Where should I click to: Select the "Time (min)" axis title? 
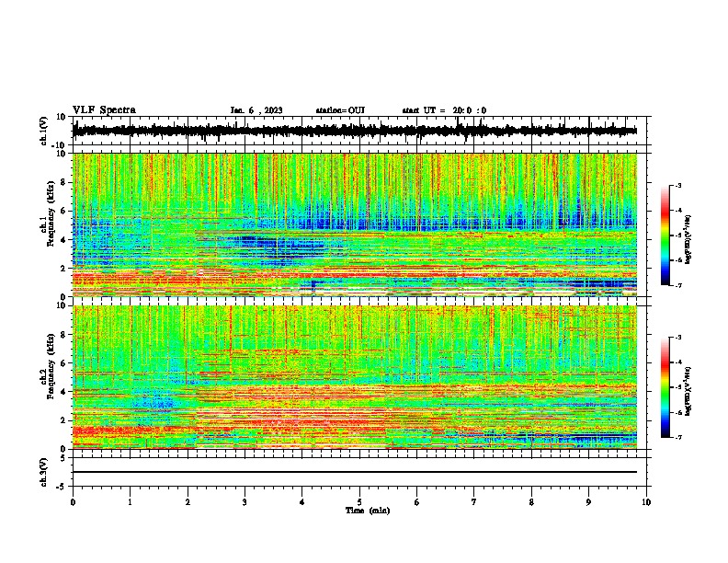click(x=368, y=511)
